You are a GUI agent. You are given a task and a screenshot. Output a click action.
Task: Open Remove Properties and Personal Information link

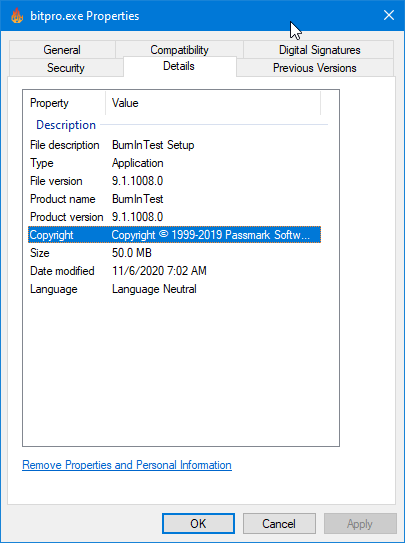[x=127, y=465]
